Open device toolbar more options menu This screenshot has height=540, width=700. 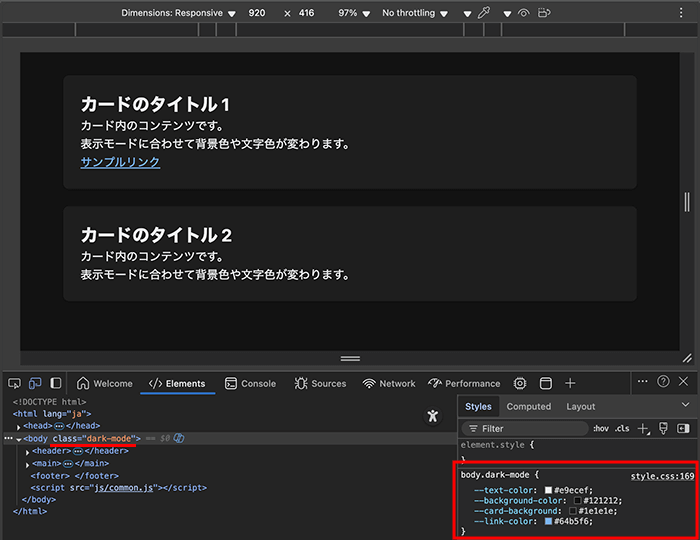(x=681, y=13)
